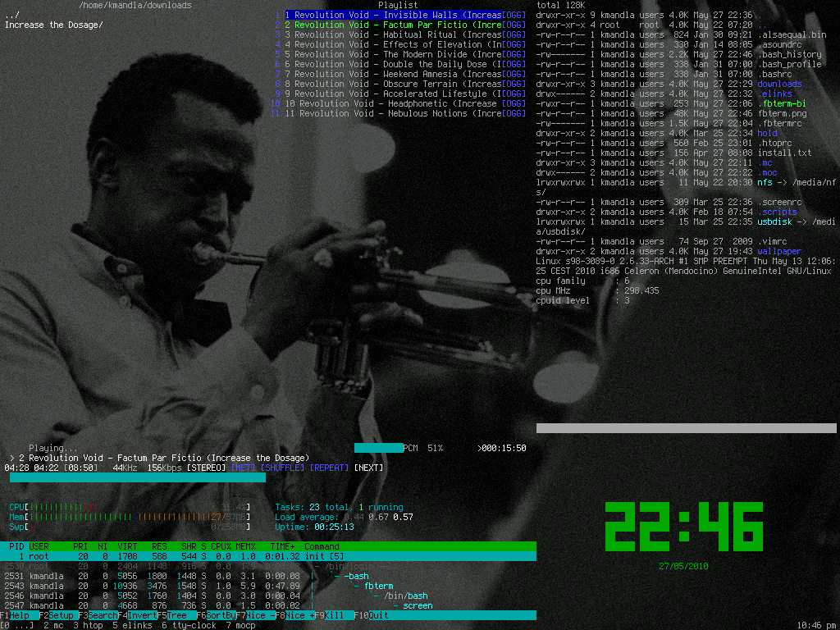Viewport: 840px width, 630px height.
Task: Switch to screen window 2 mc
Action: coord(53,625)
